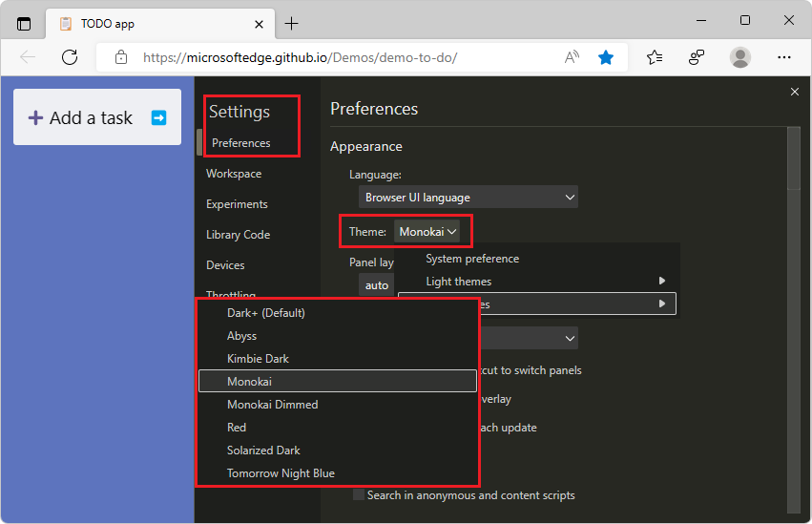Choose System preference theme option
Viewport: 812px width, 524px height.
click(x=538, y=259)
